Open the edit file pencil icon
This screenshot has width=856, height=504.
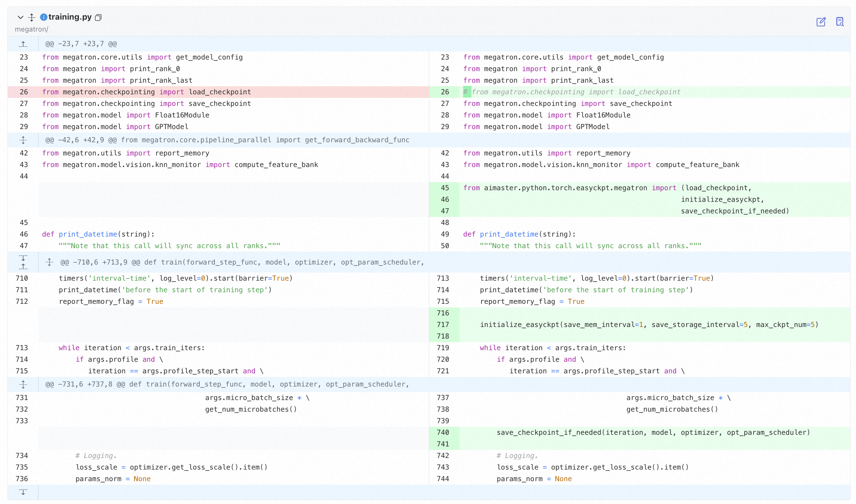click(821, 22)
